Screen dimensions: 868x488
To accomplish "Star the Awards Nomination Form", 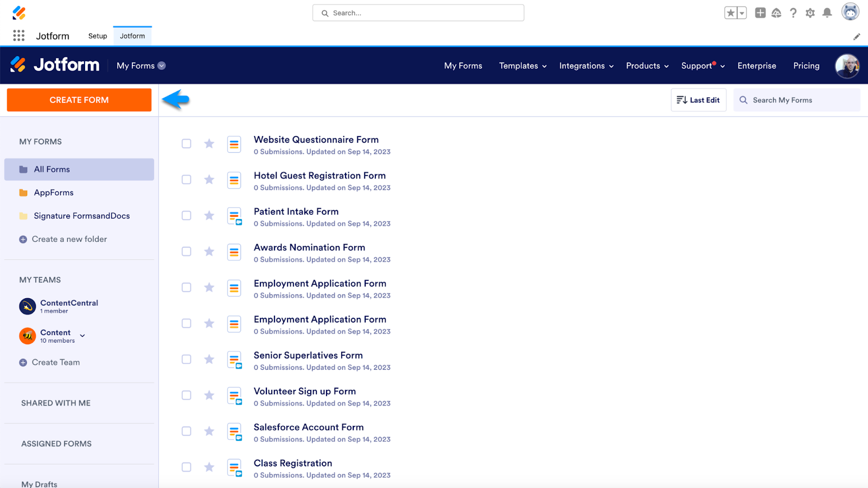I will click(209, 252).
